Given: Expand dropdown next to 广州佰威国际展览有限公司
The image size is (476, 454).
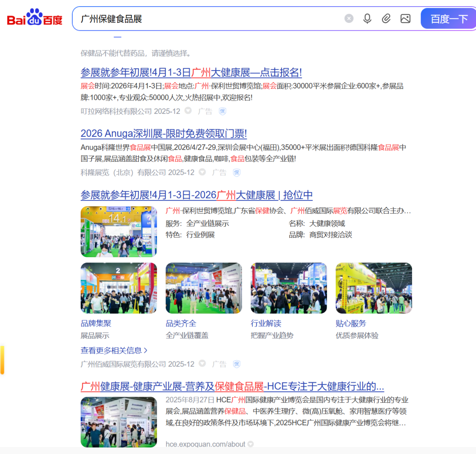Looking at the screenshot, I should pyautogui.click(x=202, y=364).
